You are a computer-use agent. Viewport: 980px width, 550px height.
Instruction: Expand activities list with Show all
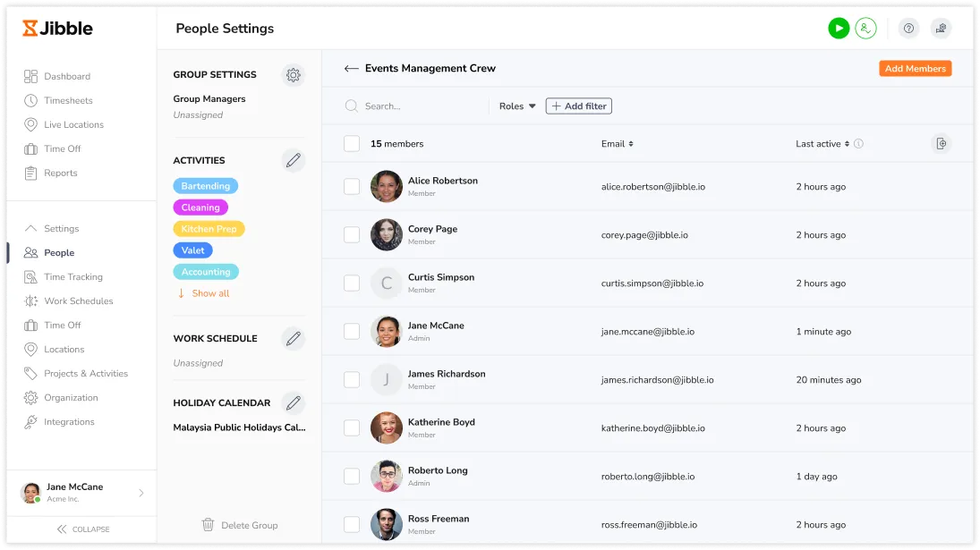tap(209, 293)
